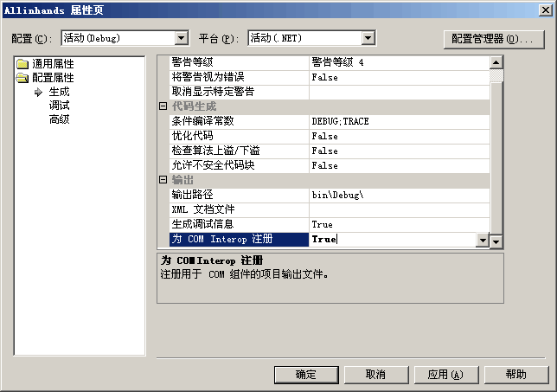Click the False value of 允许不安全代码块

coord(400,165)
